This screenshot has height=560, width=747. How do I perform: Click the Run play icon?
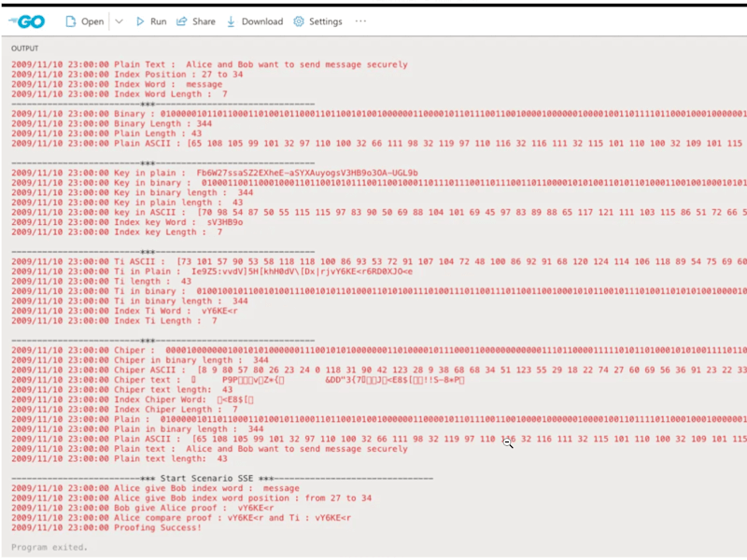click(140, 21)
